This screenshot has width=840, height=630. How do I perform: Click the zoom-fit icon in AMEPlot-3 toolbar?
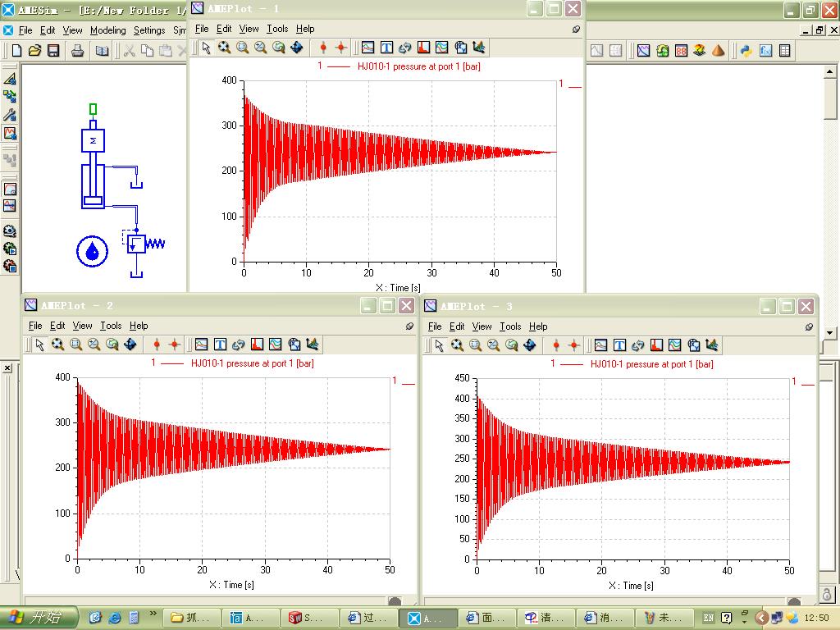point(457,345)
